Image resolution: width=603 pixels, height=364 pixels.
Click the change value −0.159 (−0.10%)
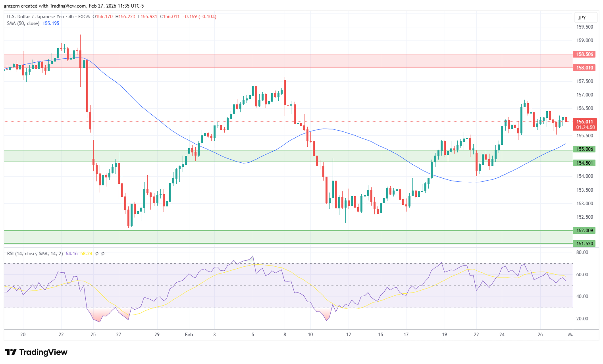coord(199,17)
